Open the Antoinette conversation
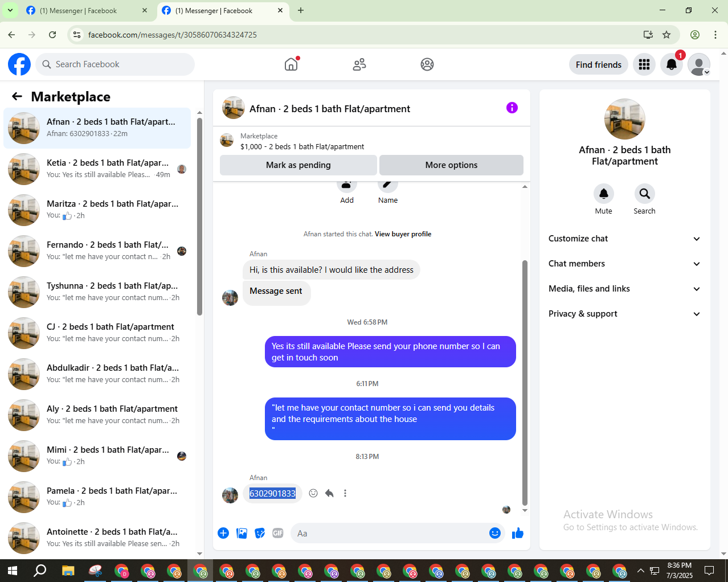This screenshot has height=582, width=728. tap(97, 538)
